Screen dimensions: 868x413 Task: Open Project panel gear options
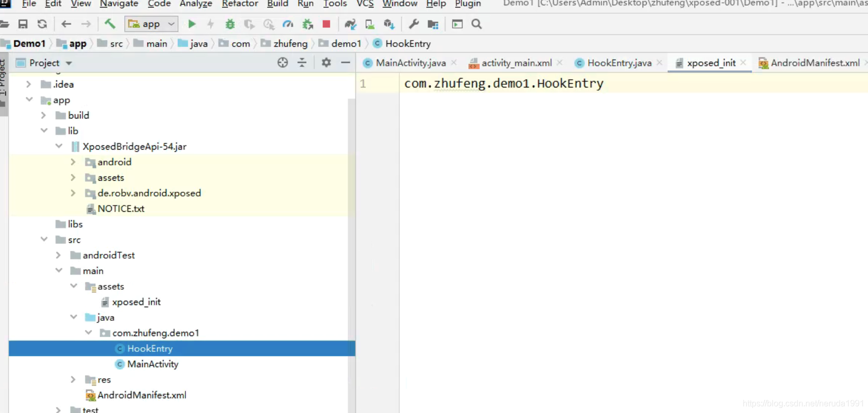(x=327, y=63)
